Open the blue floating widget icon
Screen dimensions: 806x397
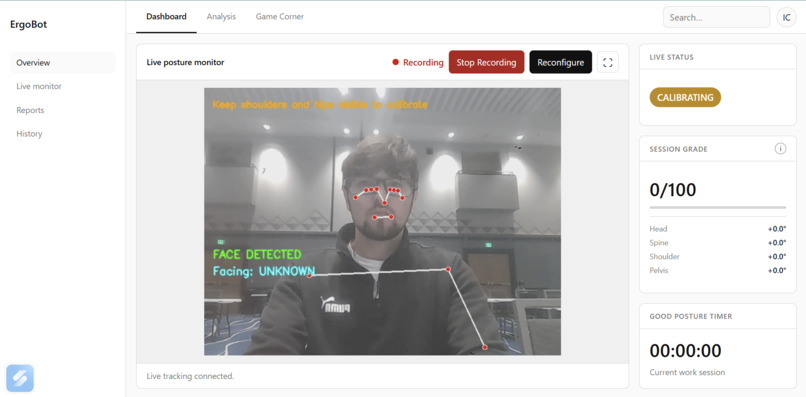[20, 378]
